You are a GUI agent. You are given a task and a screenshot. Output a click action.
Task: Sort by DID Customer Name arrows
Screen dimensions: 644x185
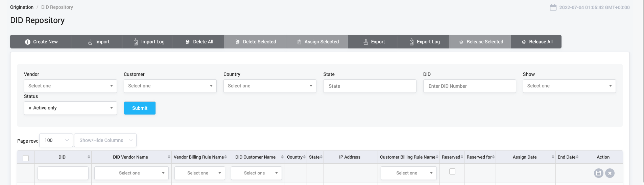(x=282, y=157)
